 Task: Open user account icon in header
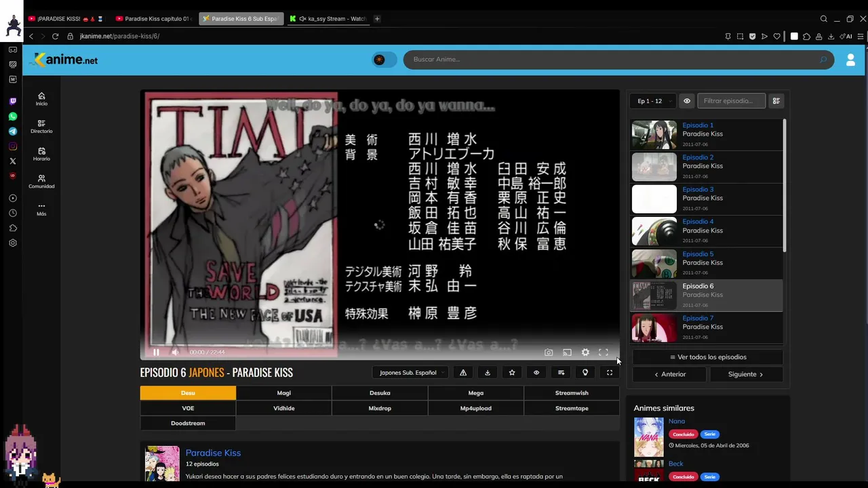pos(850,60)
